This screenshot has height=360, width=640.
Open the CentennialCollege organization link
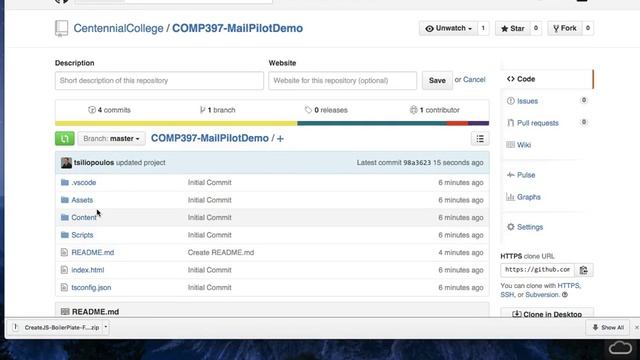[118, 28]
